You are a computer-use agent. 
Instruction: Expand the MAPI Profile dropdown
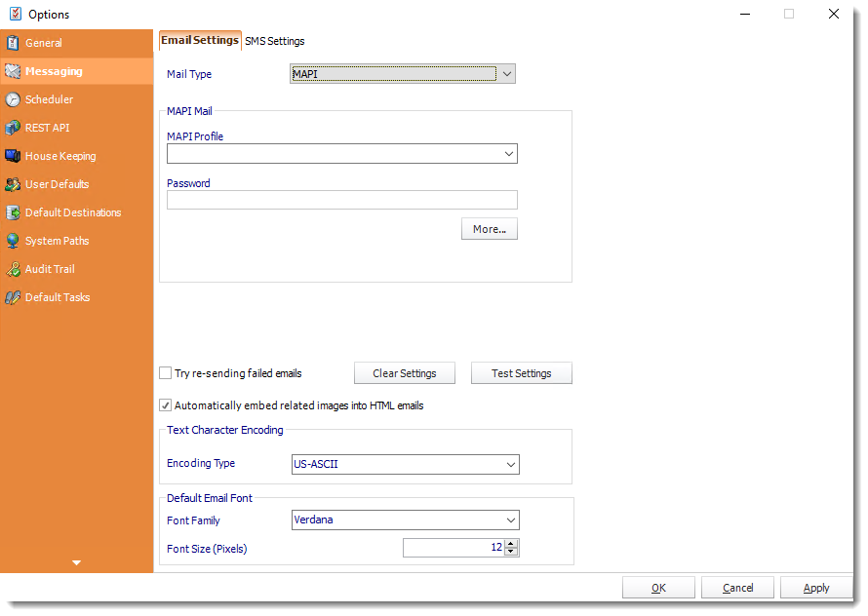pos(509,154)
